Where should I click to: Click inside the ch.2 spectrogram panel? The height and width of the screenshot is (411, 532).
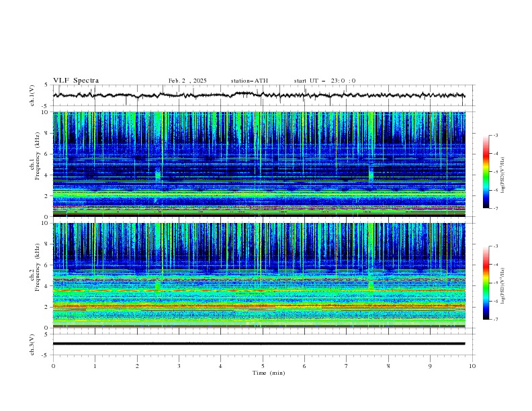point(259,275)
